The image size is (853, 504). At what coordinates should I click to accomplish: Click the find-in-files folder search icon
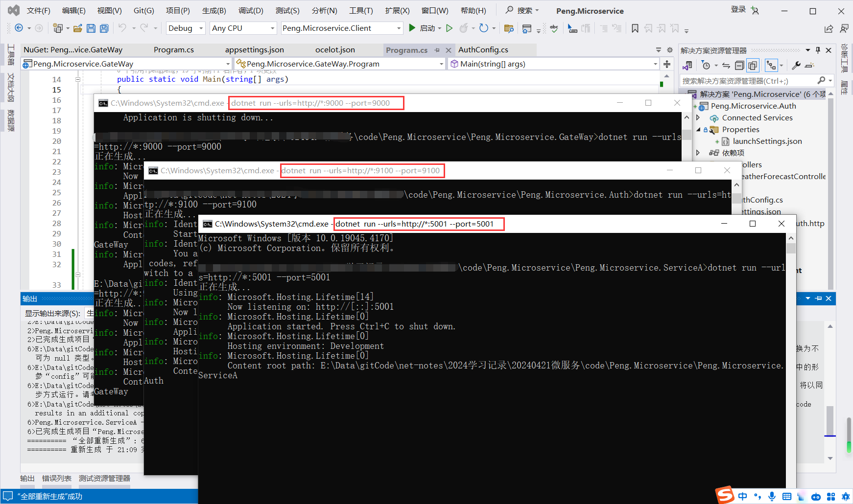click(x=509, y=28)
